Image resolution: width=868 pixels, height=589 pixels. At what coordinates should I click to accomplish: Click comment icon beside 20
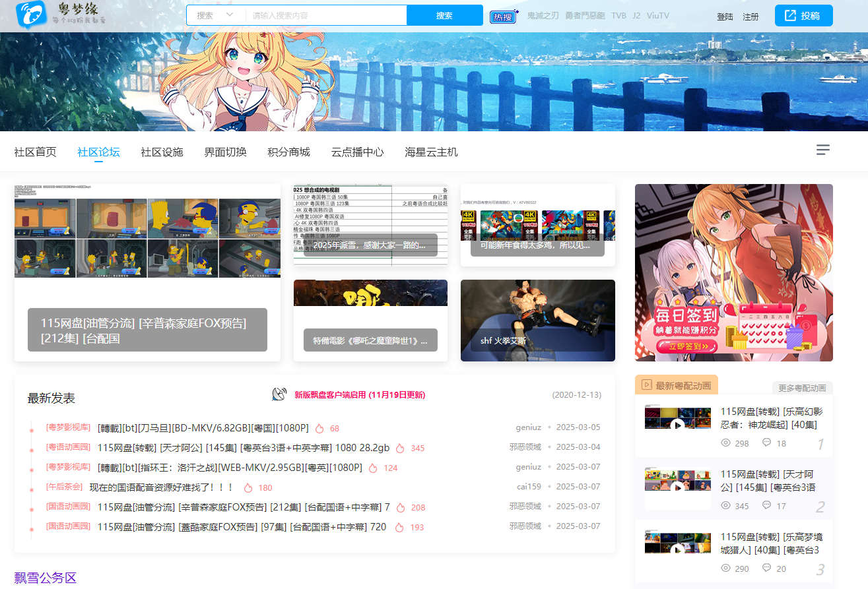point(766,568)
